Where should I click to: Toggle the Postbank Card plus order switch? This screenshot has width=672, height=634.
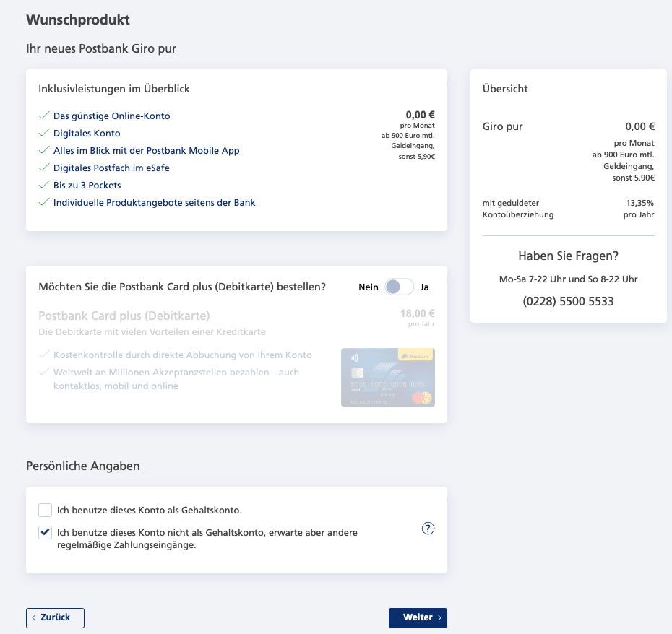[x=399, y=287]
